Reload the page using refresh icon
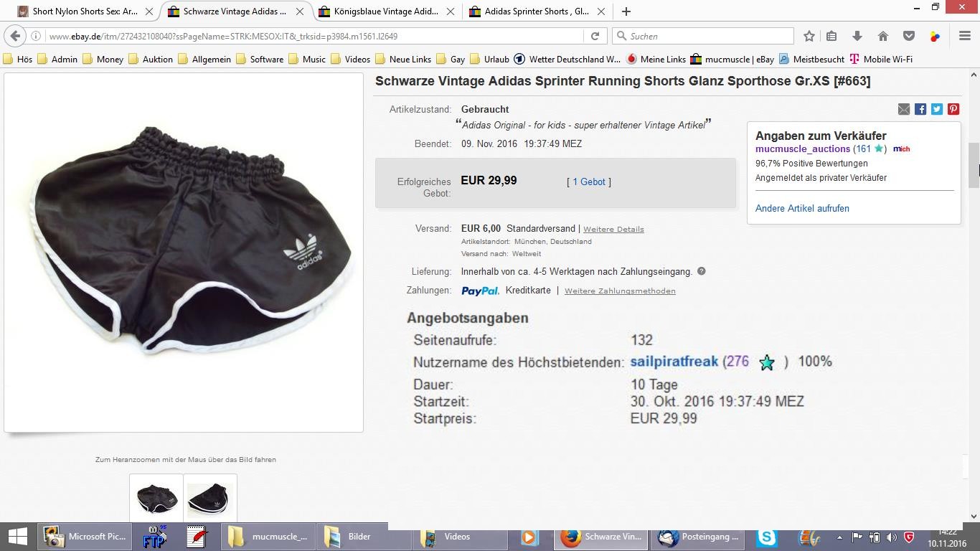980x551 pixels. 595,36
